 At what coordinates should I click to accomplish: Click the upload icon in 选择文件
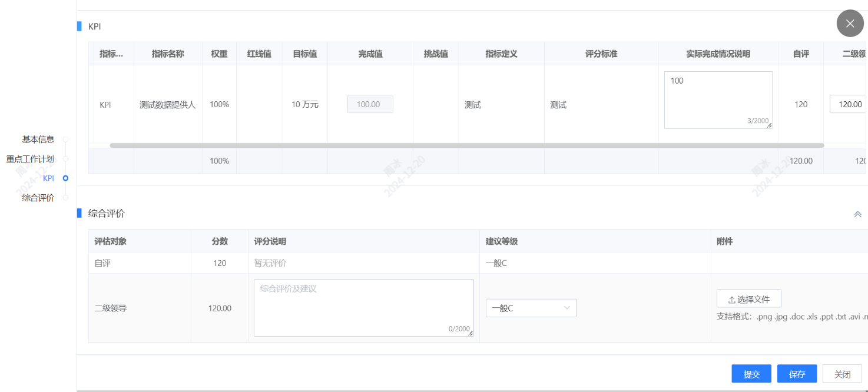pyautogui.click(x=731, y=300)
